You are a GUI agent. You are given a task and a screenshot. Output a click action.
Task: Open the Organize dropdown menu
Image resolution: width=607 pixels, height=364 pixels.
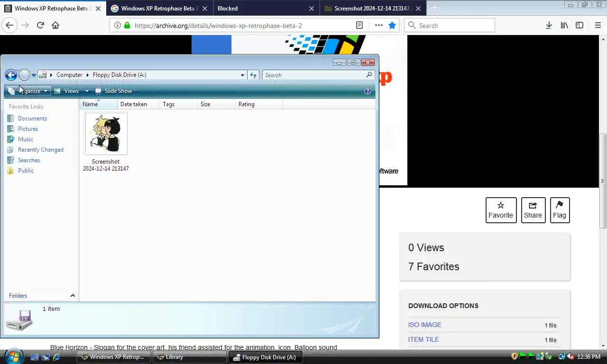point(28,91)
